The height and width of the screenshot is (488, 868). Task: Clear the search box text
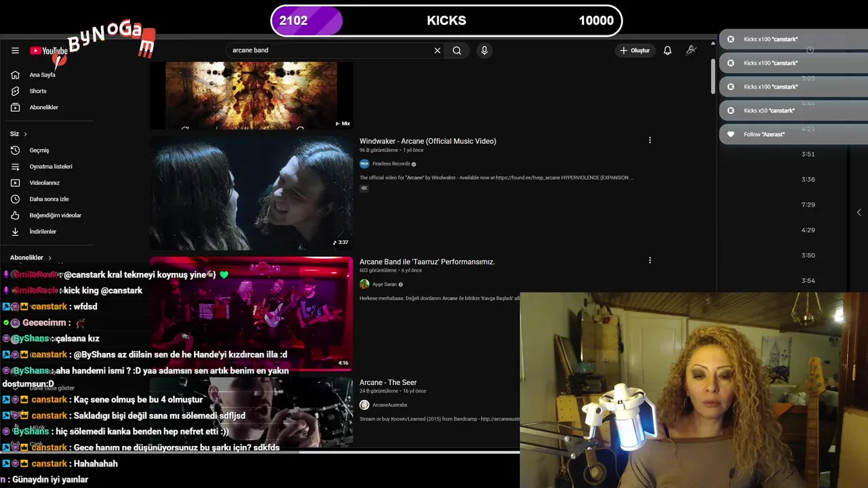pyautogui.click(x=437, y=50)
